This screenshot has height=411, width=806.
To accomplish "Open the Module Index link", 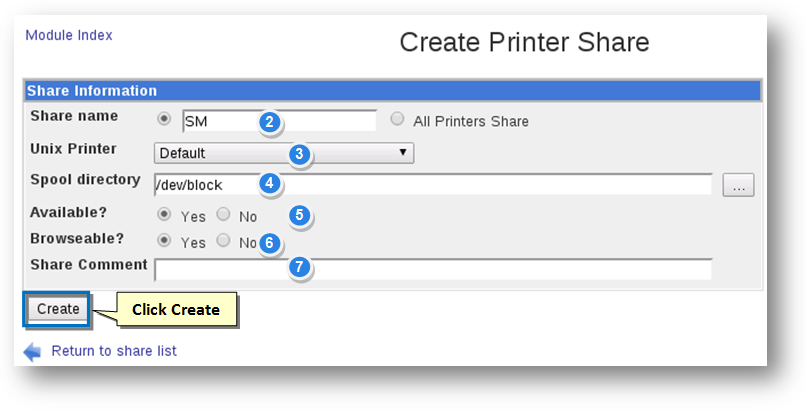I will coord(69,35).
